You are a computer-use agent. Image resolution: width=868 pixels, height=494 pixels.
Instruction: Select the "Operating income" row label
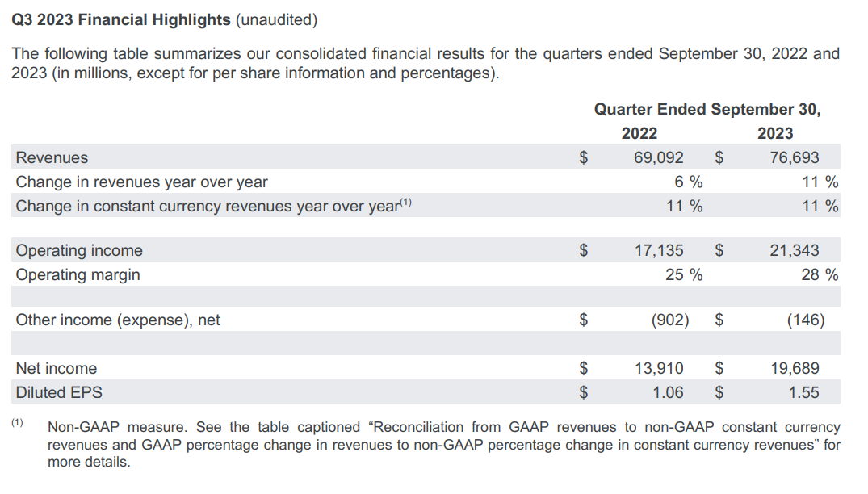[79, 250]
